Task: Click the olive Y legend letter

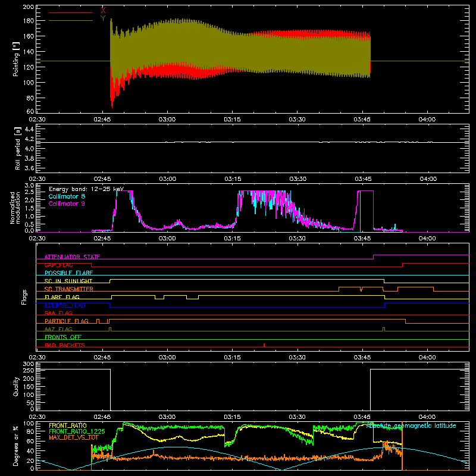Action: tap(103, 18)
